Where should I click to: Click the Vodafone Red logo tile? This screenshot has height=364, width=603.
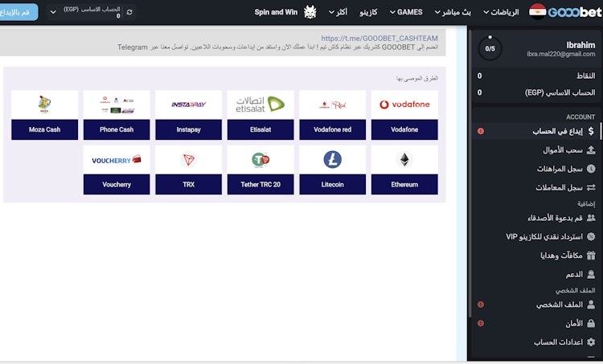point(332,104)
